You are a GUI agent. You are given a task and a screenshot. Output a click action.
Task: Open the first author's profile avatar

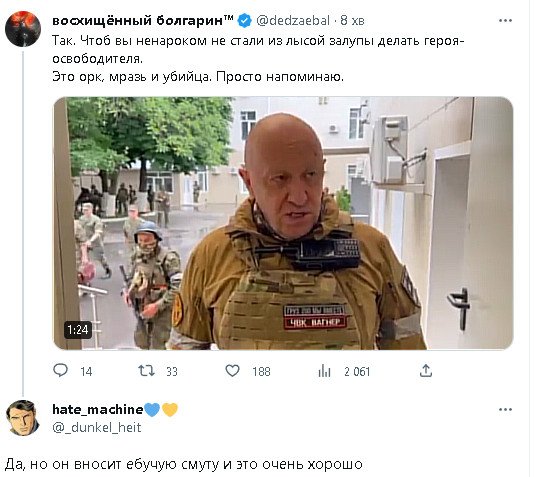pyautogui.click(x=23, y=29)
